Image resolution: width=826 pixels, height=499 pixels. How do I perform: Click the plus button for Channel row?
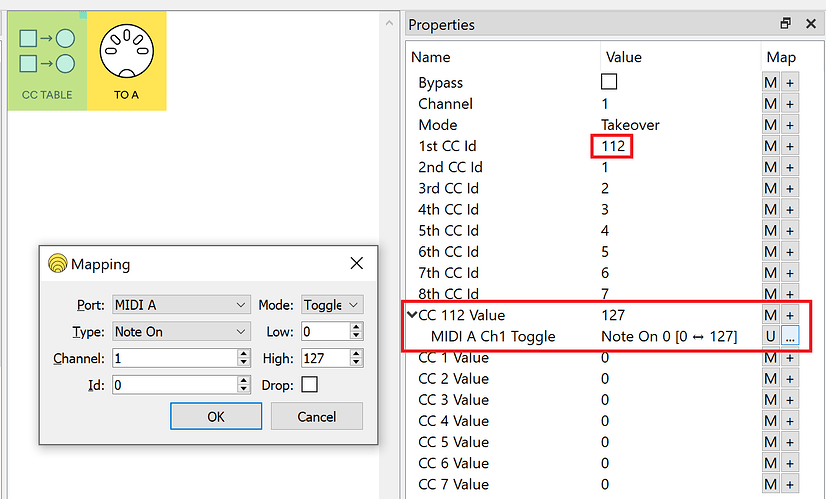pos(789,104)
